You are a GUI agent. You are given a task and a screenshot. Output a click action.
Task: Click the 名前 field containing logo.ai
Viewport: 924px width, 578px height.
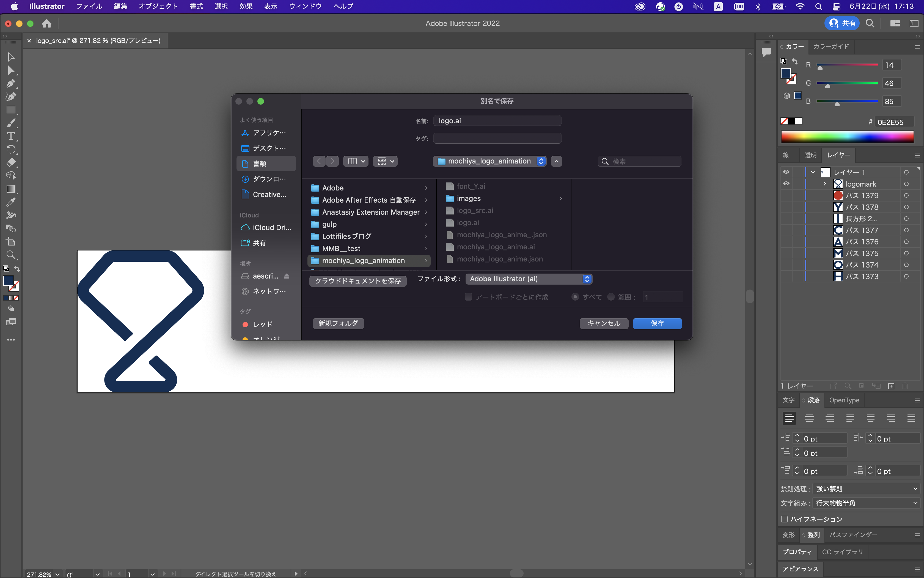497,121
